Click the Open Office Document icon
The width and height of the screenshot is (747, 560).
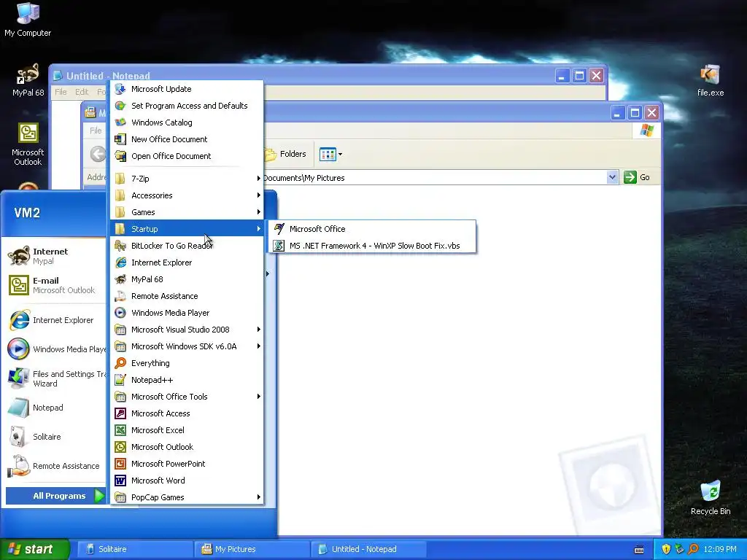(x=120, y=156)
